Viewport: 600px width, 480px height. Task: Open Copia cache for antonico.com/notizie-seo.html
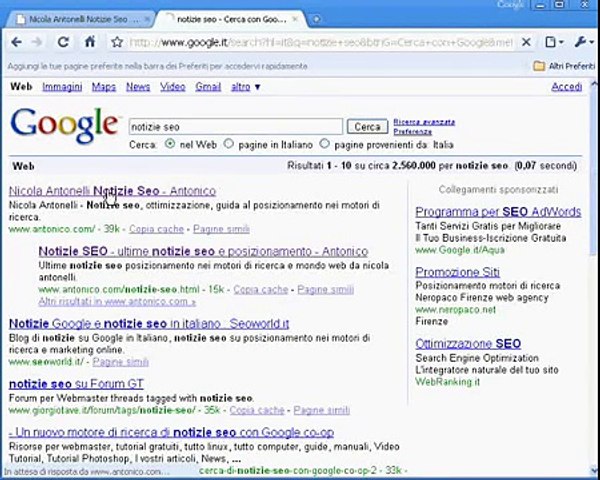point(261,289)
